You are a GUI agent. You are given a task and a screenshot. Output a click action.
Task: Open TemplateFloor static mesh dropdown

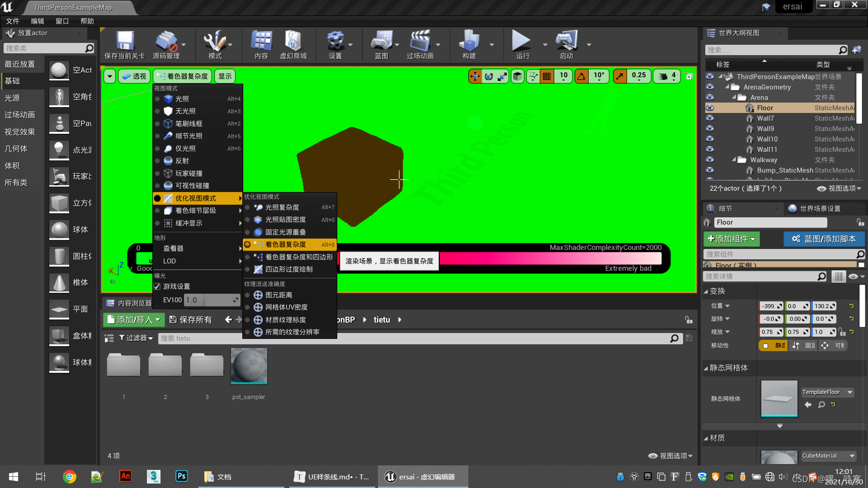pyautogui.click(x=827, y=392)
